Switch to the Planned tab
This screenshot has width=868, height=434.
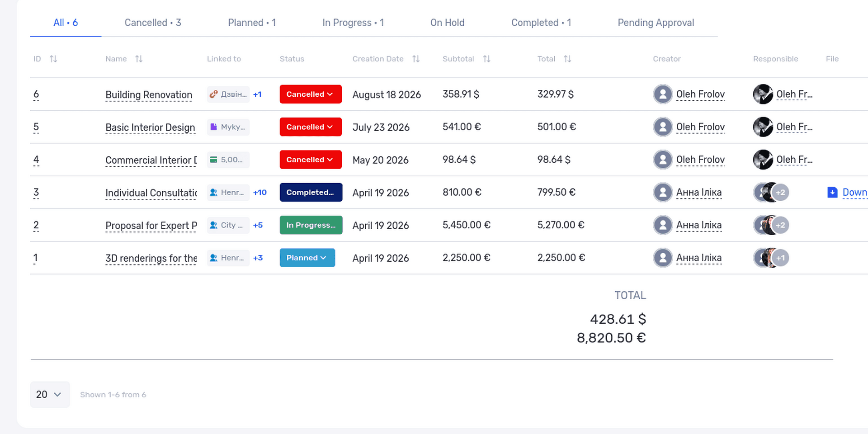pos(252,23)
